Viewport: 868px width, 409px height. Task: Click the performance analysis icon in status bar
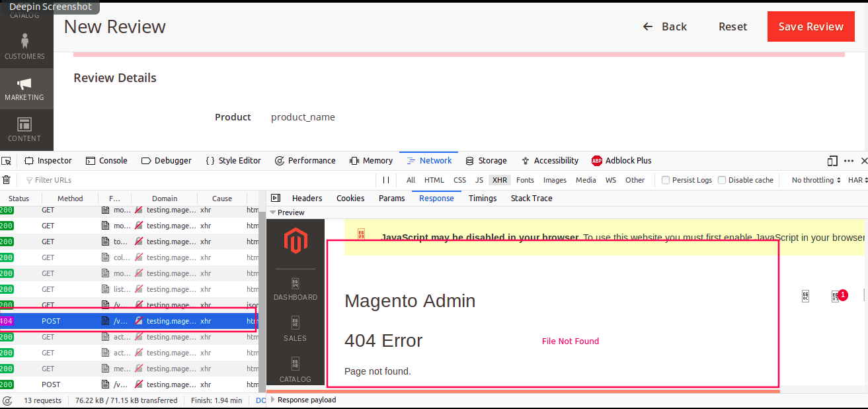(x=7, y=400)
